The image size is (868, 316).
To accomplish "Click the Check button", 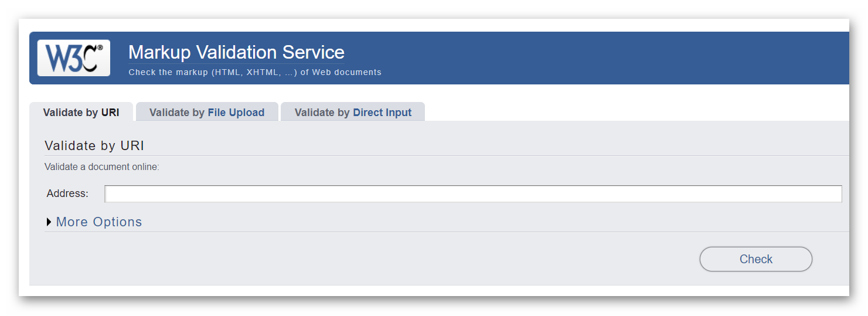I will point(756,259).
